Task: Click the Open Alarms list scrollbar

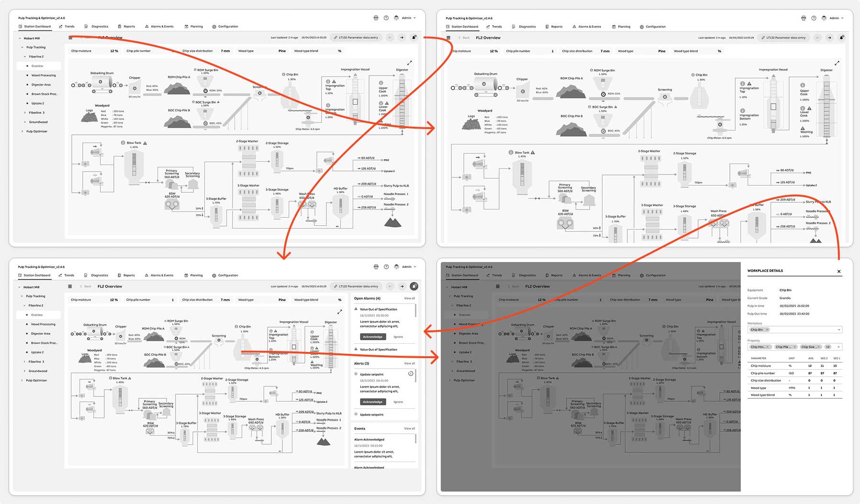Action: (415, 311)
